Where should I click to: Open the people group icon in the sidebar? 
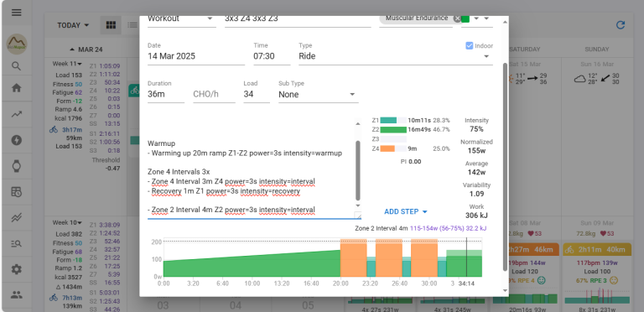(x=17, y=294)
